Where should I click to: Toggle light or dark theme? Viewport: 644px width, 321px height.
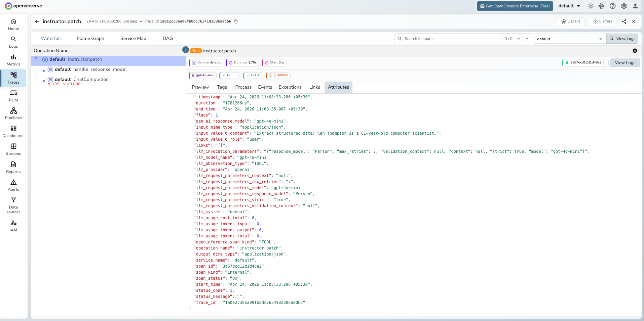click(591, 6)
